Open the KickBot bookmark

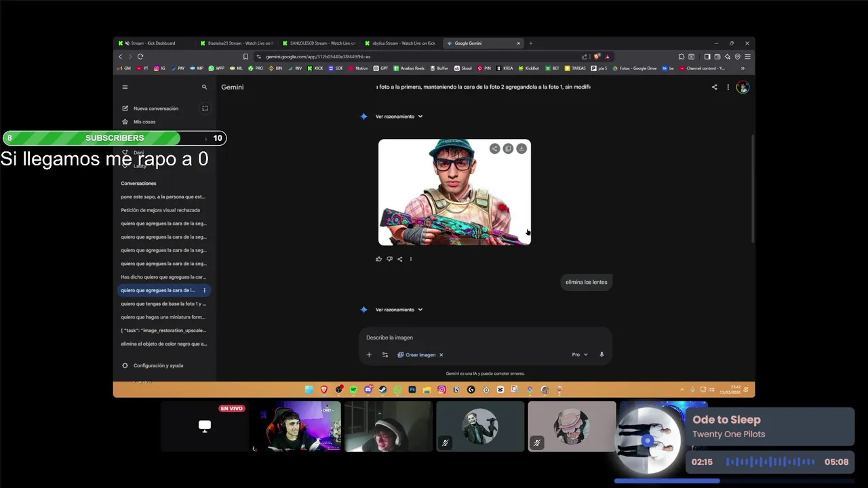[x=528, y=68]
